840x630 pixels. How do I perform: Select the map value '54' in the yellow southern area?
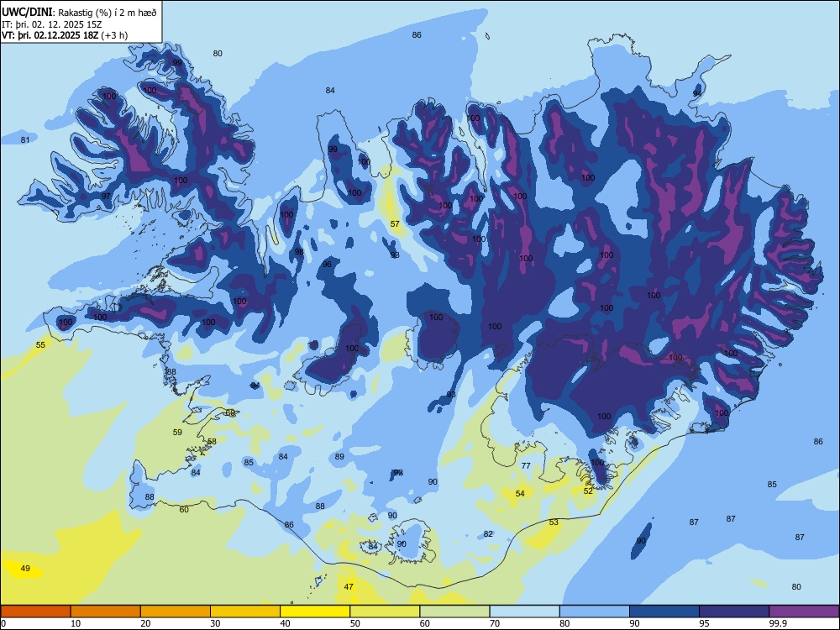pyautogui.click(x=520, y=493)
